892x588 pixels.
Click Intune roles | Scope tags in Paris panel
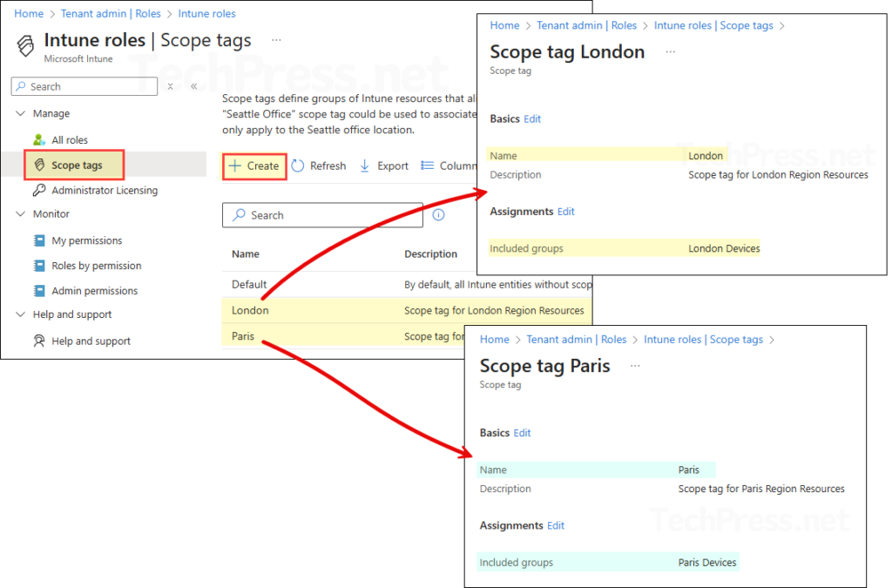click(703, 340)
